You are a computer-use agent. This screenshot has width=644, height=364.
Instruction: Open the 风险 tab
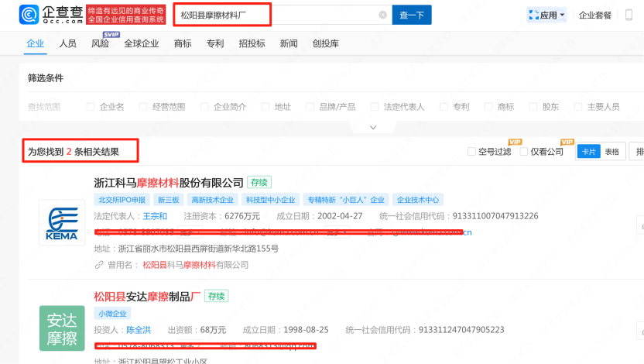[100, 43]
